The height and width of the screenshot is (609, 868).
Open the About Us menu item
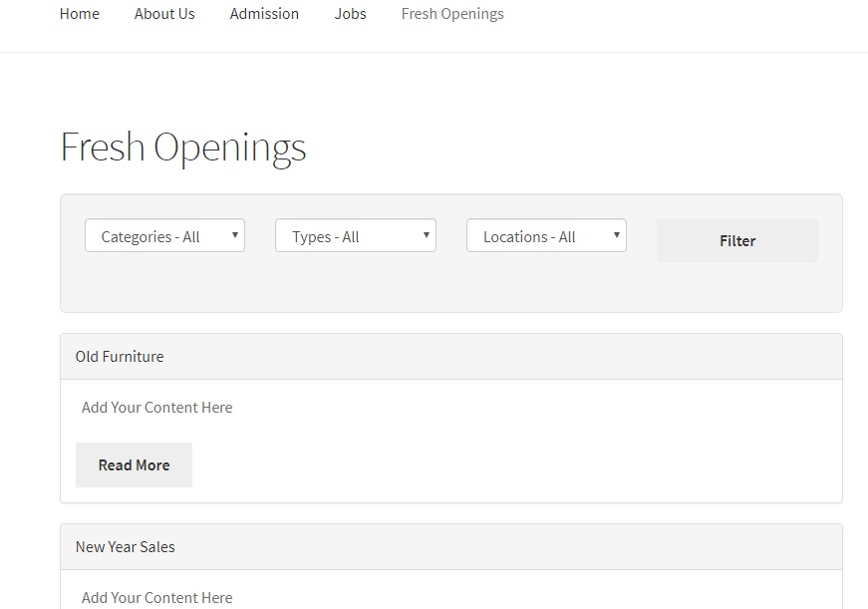tap(164, 14)
